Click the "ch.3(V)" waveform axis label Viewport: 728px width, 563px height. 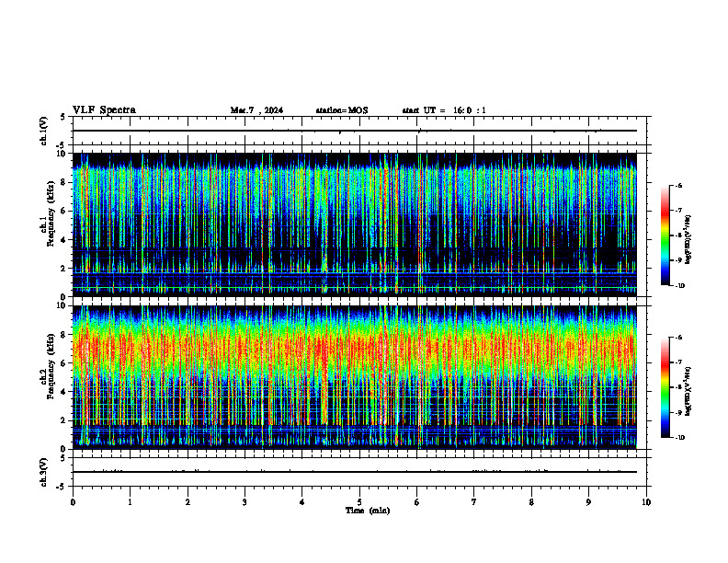[44, 472]
